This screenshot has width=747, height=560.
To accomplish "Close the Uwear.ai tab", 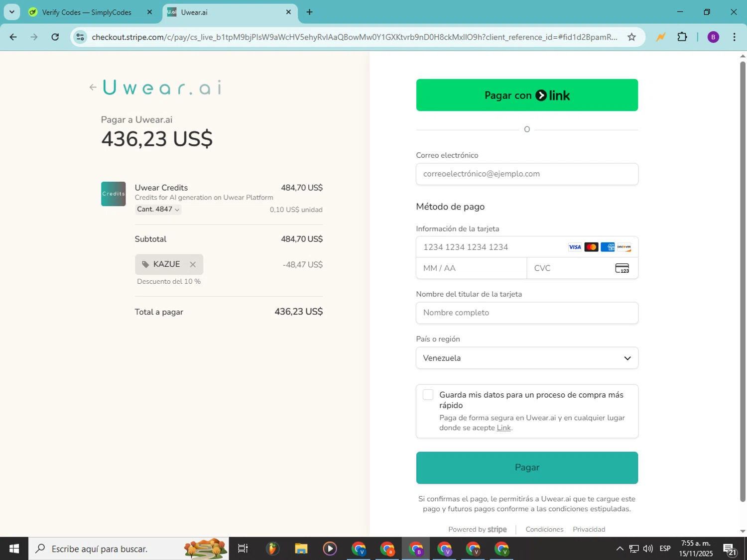I will (288, 12).
